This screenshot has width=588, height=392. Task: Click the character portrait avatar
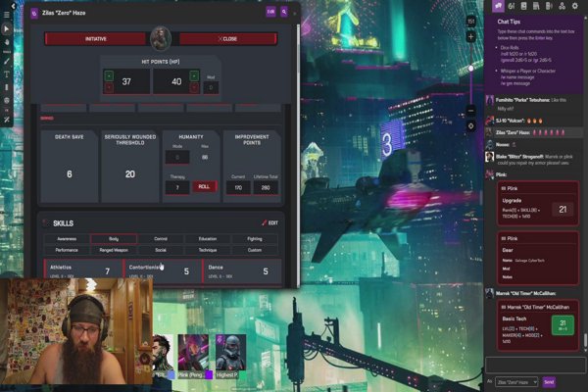pos(161,38)
